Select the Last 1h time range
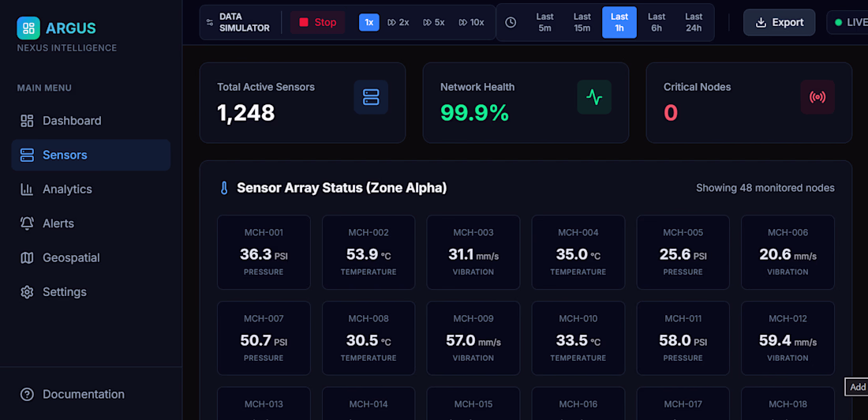 pyautogui.click(x=619, y=22)
